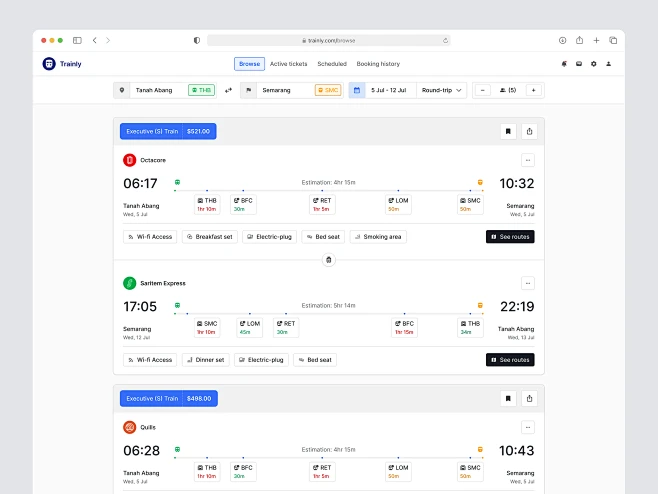Click the Trainly logo icon
The height and width of the screenshot is (494, 658).
(49, 64)
